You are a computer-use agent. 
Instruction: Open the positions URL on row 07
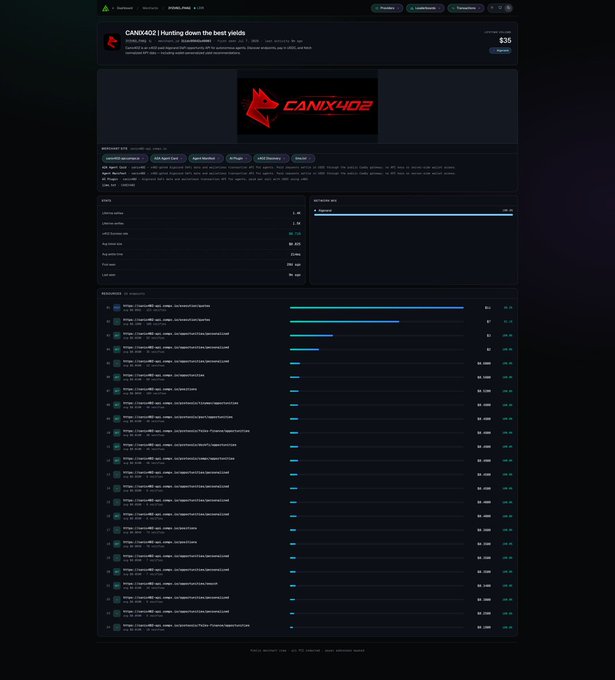160,389
